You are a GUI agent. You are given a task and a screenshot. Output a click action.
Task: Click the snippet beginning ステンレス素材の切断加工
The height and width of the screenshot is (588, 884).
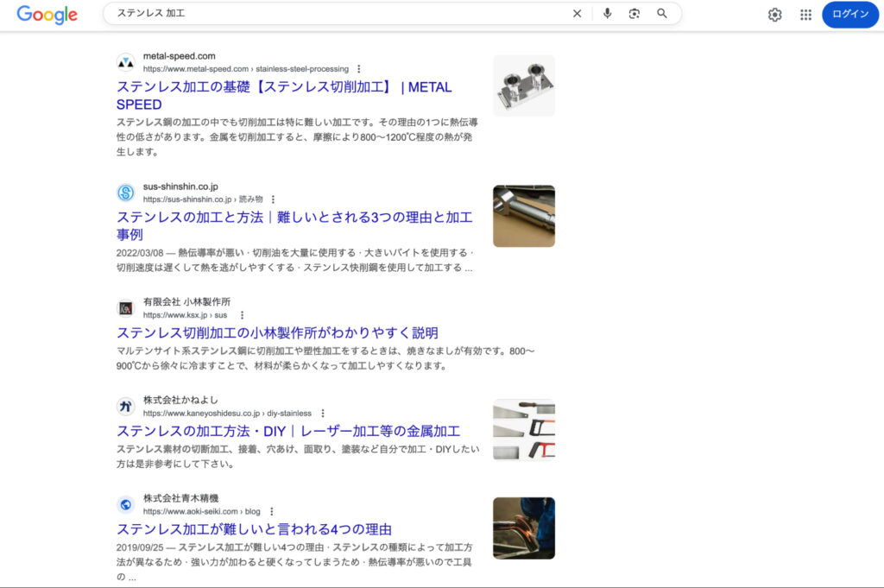pos(298,456)
